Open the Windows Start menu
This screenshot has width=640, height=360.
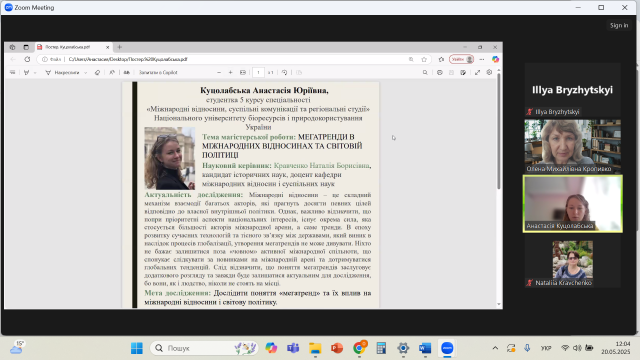click(x=137, y=348)
